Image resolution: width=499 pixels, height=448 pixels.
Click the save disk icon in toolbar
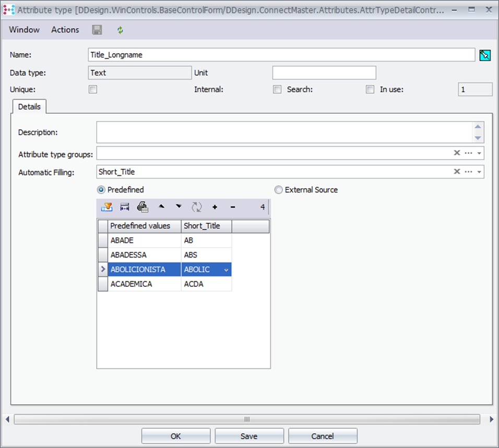click(97, 30)
